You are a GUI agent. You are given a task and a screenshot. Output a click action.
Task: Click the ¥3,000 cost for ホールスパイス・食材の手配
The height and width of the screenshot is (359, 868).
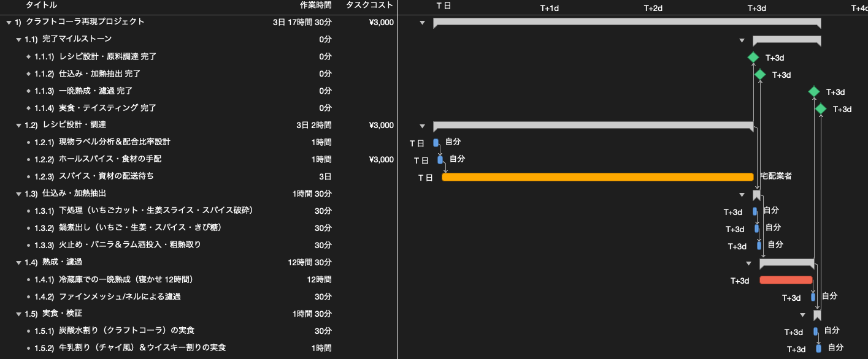pos(382,160)
